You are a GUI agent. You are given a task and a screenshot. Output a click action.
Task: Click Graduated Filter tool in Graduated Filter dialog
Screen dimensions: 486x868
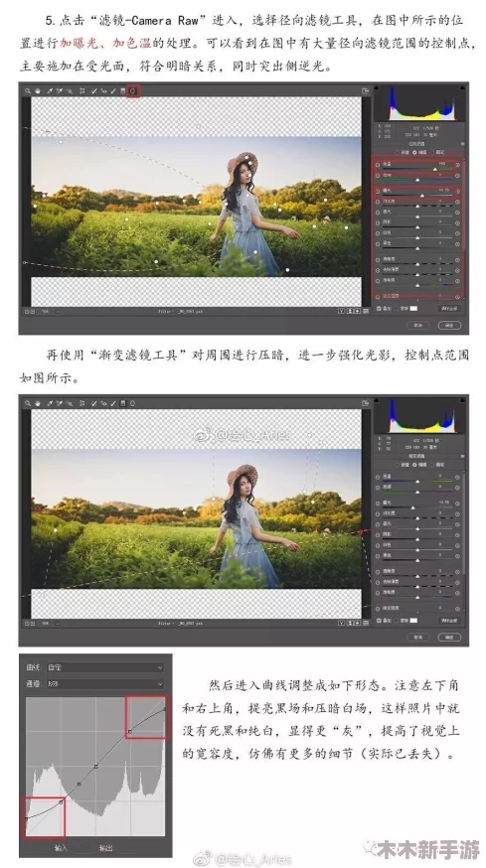coord(123,403)
